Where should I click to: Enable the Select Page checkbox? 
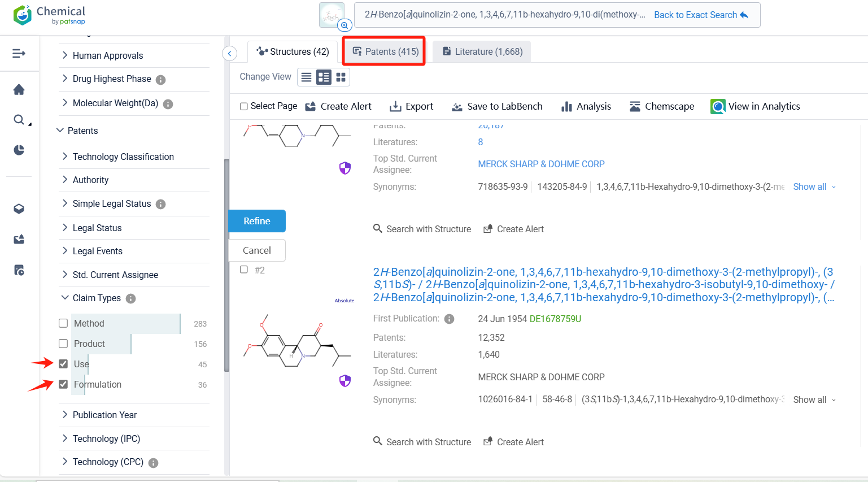pyautogui.click(x=244, y=106)
